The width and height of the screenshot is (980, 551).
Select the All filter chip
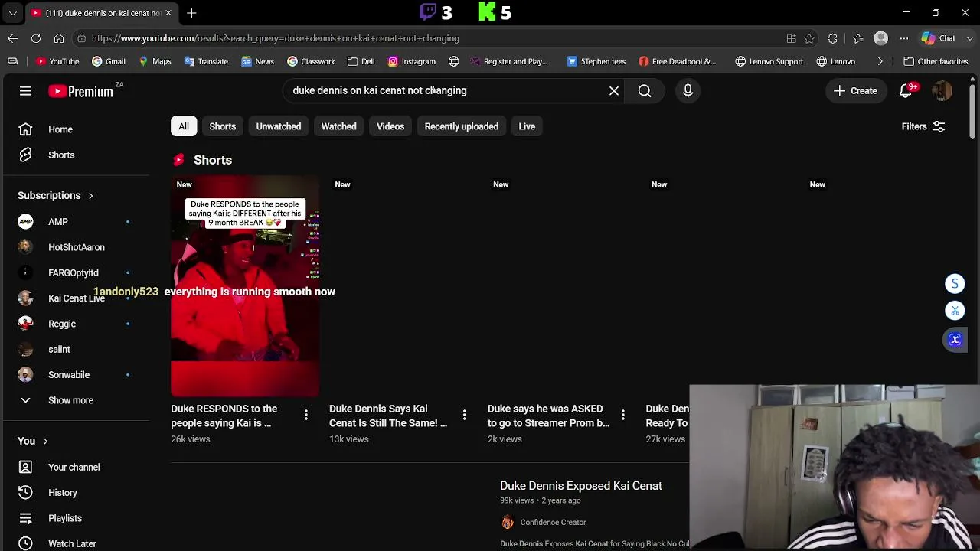[184, 126]
